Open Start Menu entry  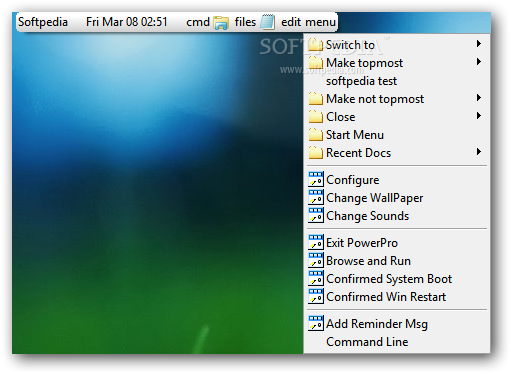[x=397, y=135]
